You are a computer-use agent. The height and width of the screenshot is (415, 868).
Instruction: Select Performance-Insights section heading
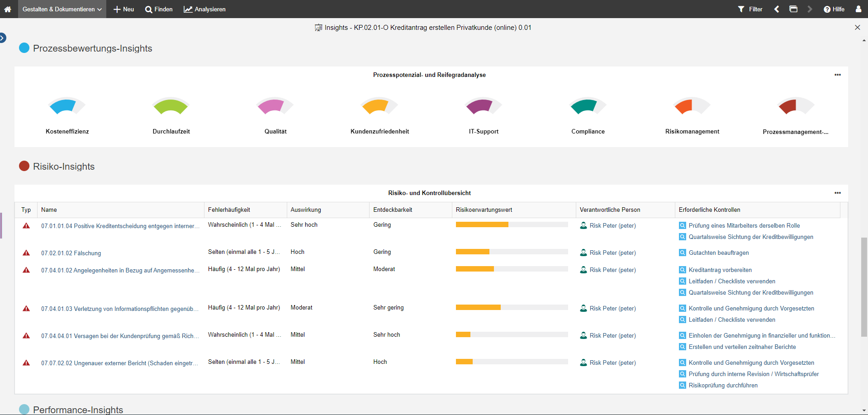pyautogui.click(x=78, y=410)
